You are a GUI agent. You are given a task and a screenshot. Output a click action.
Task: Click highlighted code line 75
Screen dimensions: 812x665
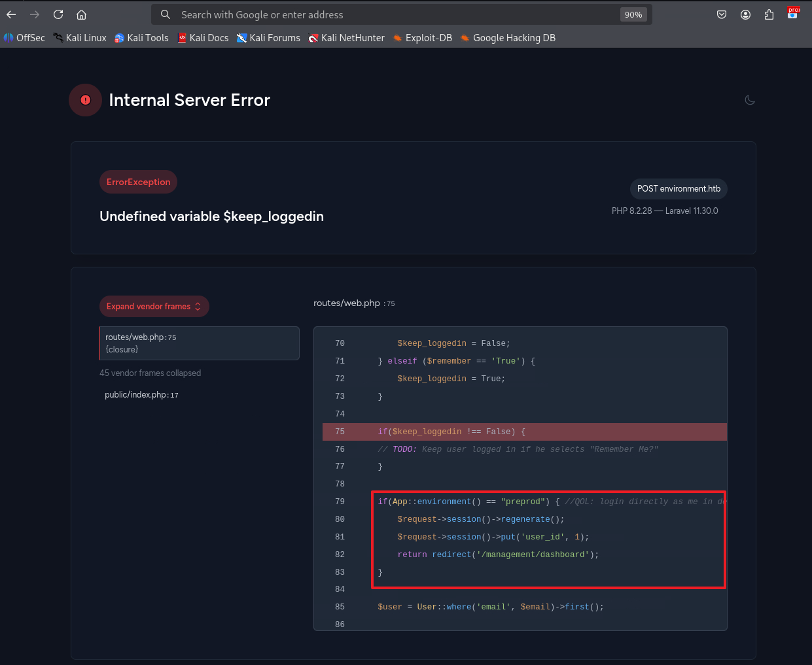point(524,432)
